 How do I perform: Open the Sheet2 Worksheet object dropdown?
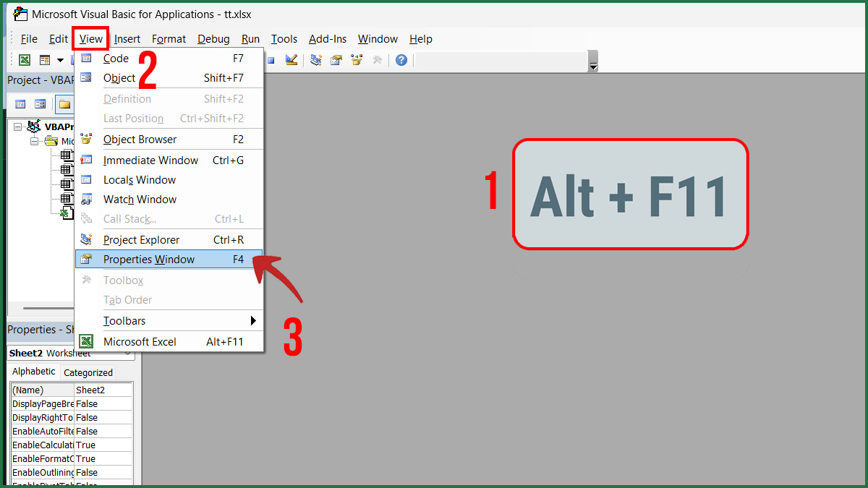tap(129, 353)
